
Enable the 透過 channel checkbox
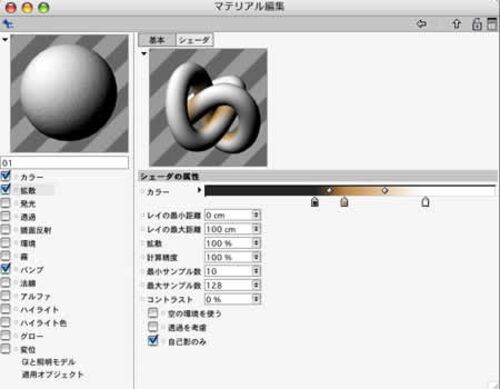pos(6,216)
